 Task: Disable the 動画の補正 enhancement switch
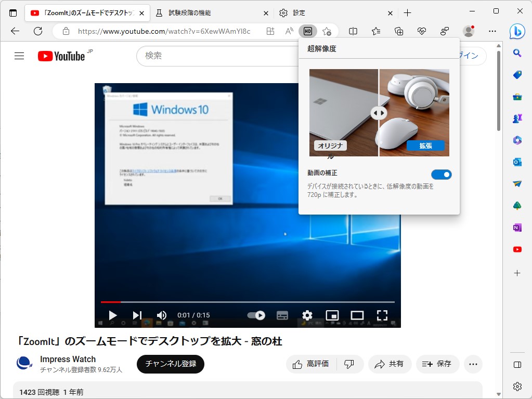pyautogui.click(x=441, y=174)
